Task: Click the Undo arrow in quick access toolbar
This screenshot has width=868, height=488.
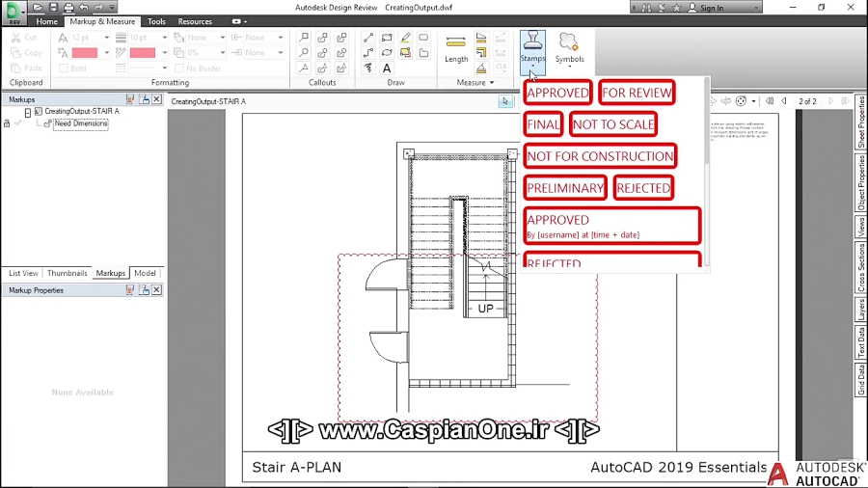Action: click(x=84, y=7)
